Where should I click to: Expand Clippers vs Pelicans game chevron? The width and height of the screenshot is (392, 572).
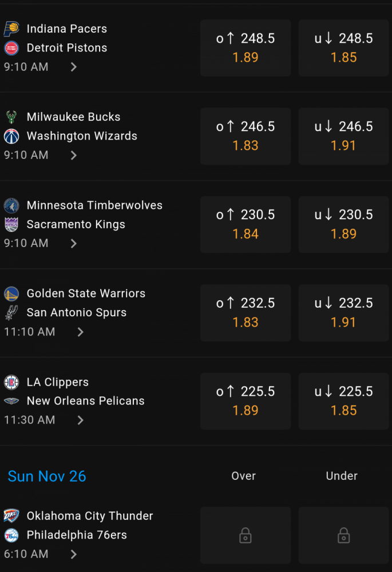point(80,420)
